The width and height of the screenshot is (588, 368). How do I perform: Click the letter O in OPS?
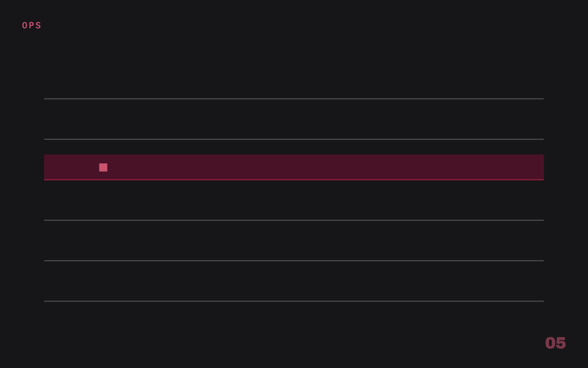point(25,25)
